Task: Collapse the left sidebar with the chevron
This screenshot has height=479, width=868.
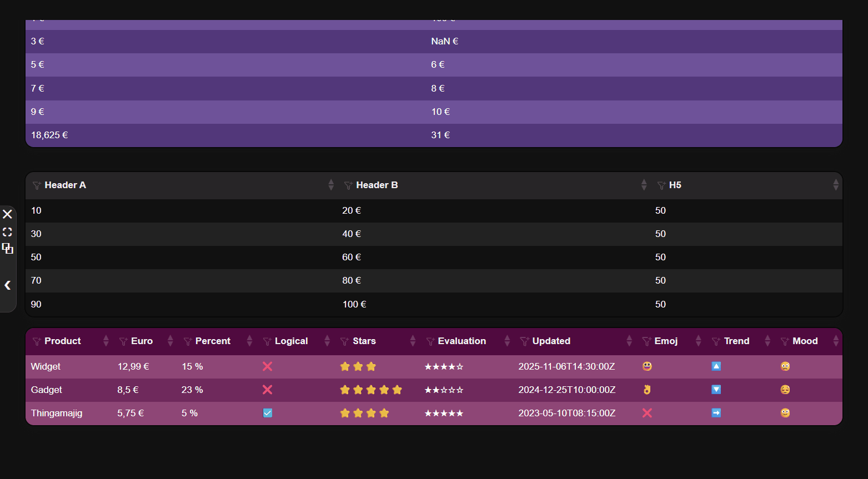Action: point(7,285)
